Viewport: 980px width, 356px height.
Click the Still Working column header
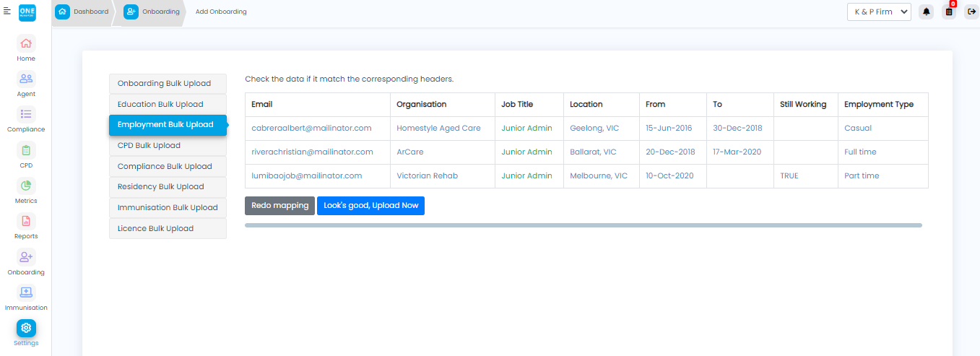(x=806, y=105)
